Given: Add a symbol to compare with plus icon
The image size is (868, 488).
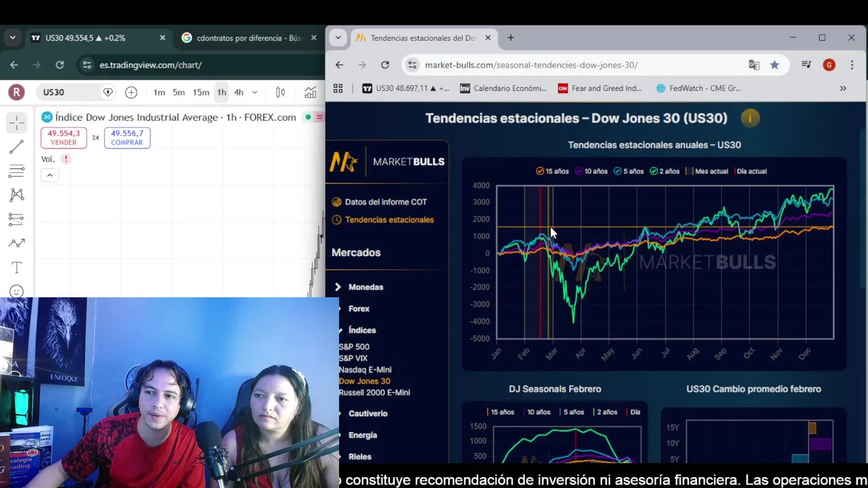Looking at the screenshot, I should (131, 92).
